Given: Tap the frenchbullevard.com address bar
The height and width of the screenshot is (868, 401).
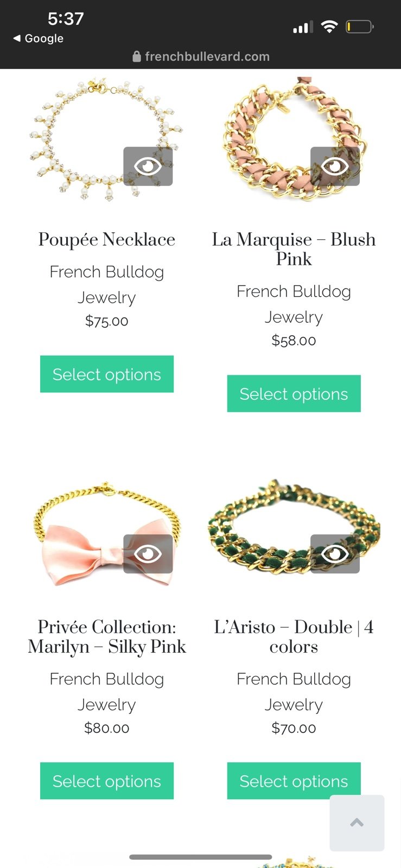Looking at the screenshot, I should tap(201, 56).
